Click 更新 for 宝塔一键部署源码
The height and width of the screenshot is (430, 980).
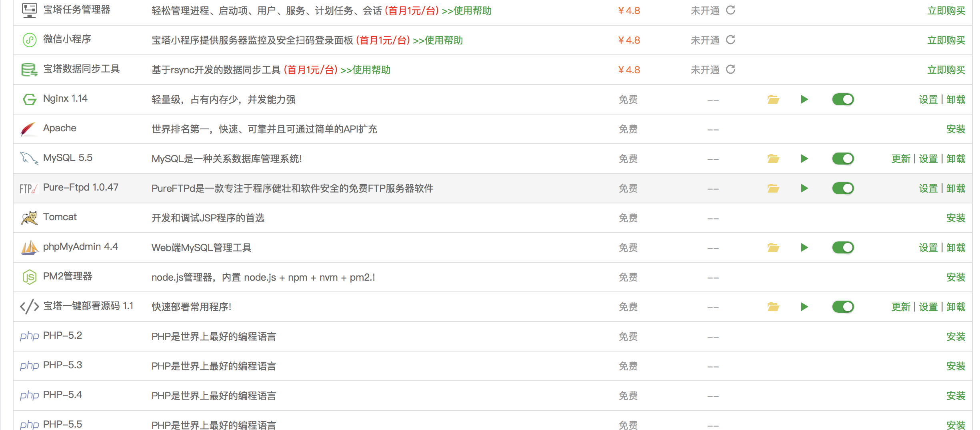(901, 307)
